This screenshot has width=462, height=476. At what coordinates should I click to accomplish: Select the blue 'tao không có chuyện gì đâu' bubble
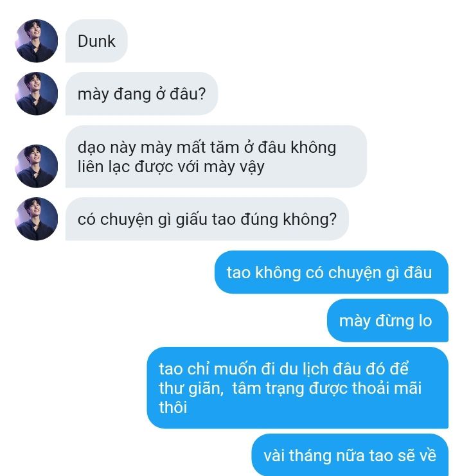tap(332, 272)
